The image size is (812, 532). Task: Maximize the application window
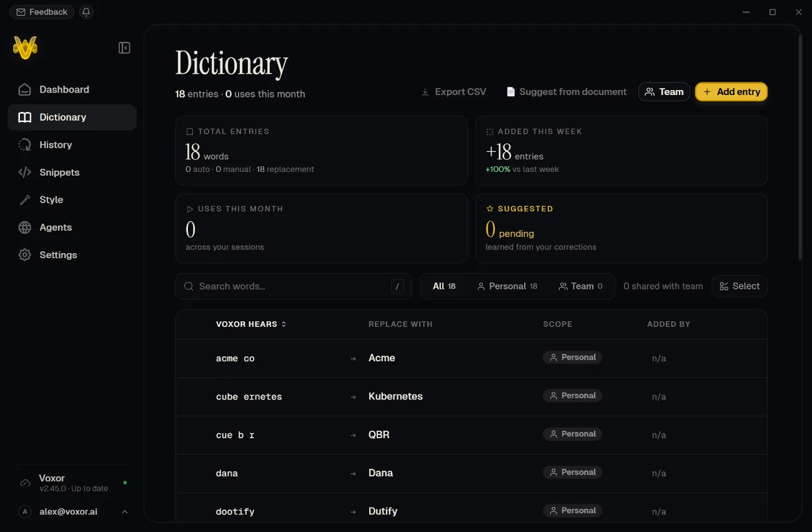click(x=773, y=12)
